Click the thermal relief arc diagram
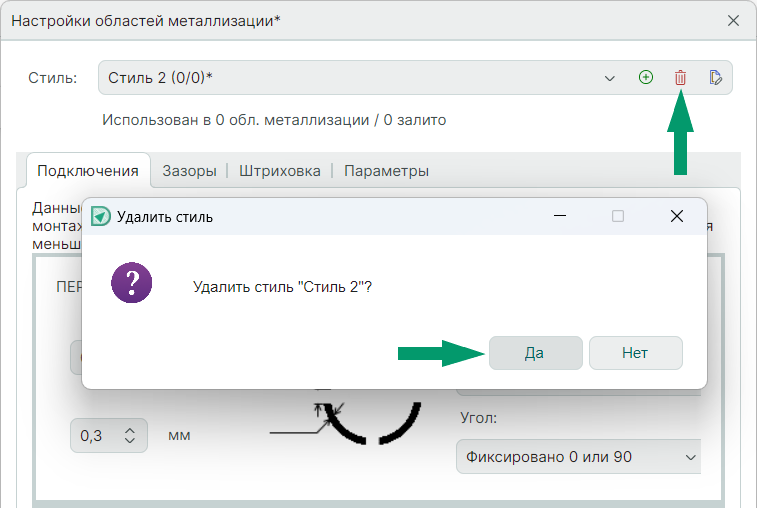Screen dimensions: 757x508 [x=345, y=419]
